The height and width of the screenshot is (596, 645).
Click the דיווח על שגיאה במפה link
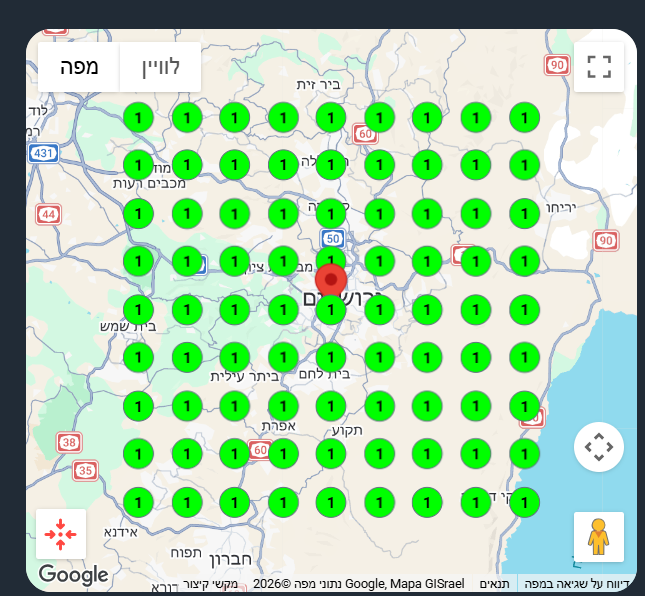[577, 584]
